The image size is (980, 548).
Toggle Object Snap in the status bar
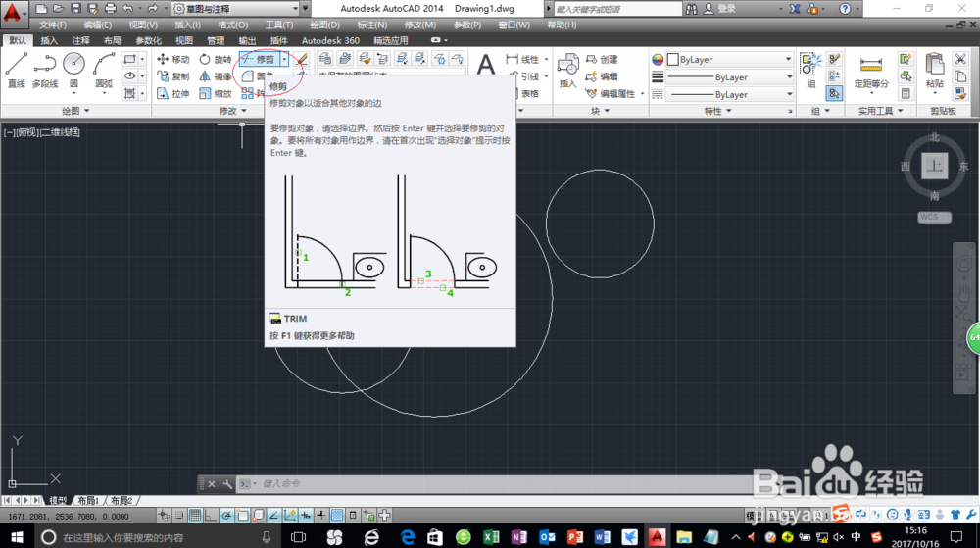[x=242, y=516]
